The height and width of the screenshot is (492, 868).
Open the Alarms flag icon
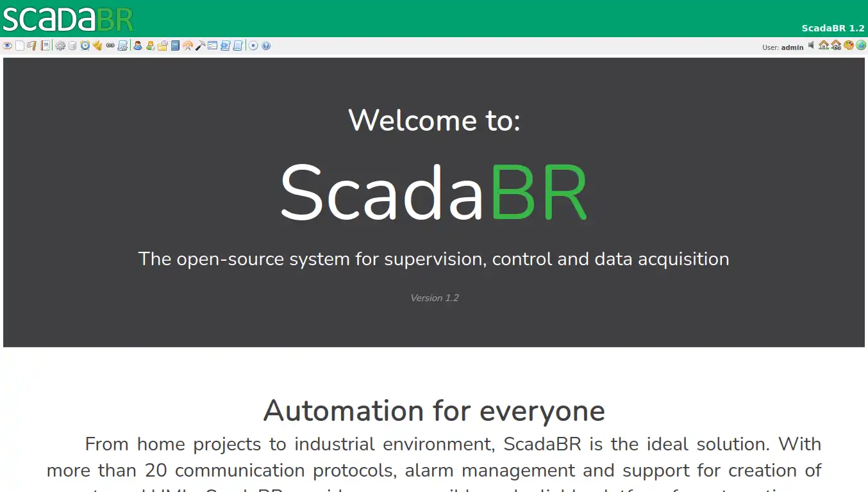tap(32, 45)
